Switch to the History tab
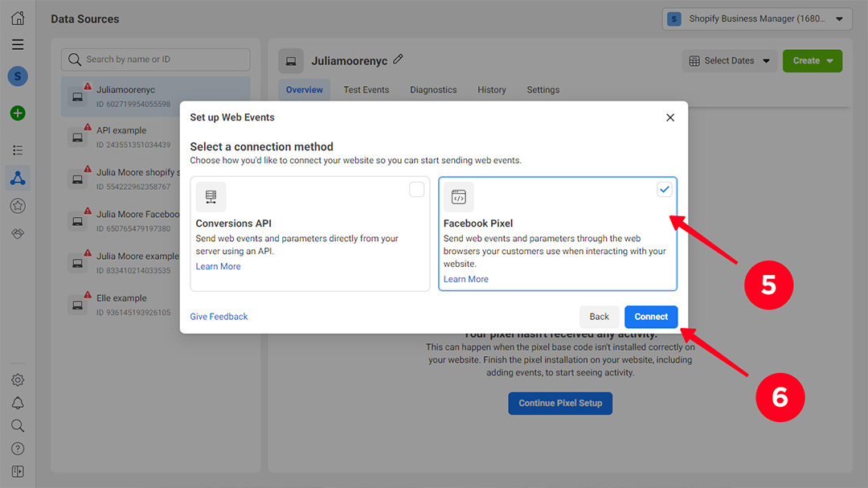 click(x=492, y=90)
